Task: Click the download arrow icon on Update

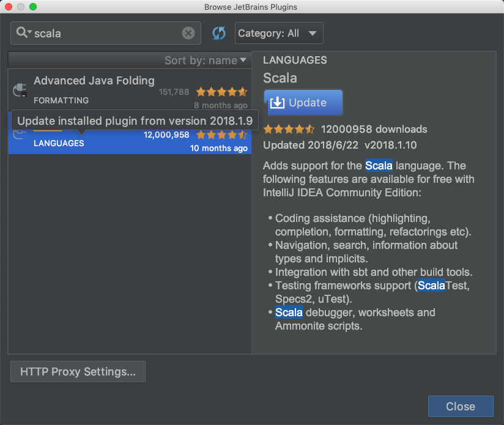Action: pyautogui.click(x=277, y=103)
